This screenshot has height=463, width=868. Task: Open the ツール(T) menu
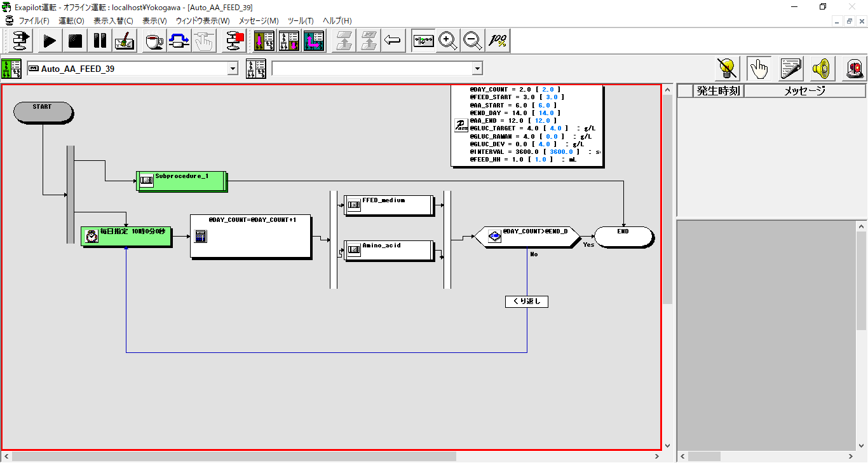coord(301,21)
